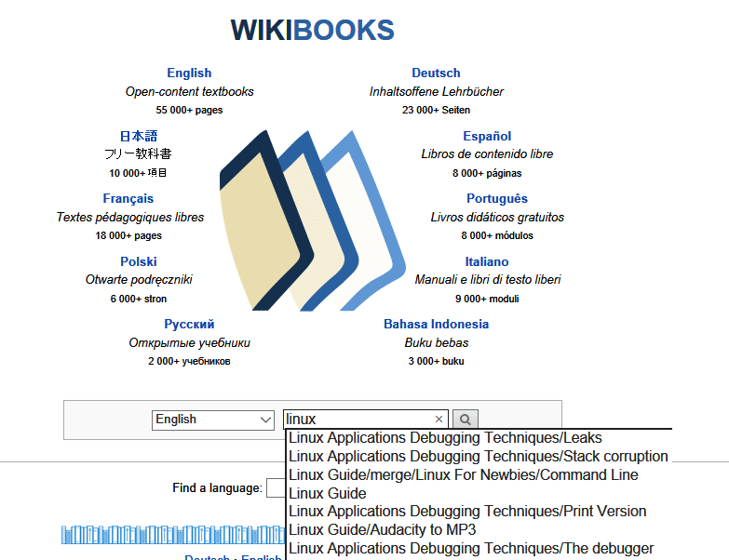Click the text 23 000+ Seiten
The height and width of the screenshot is (560, 729).
(436, 110)
